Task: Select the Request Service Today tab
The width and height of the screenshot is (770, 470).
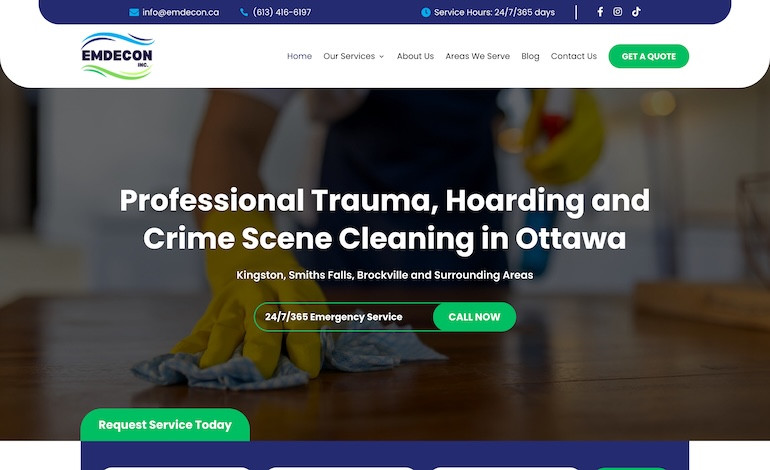Action: [165, 425]
